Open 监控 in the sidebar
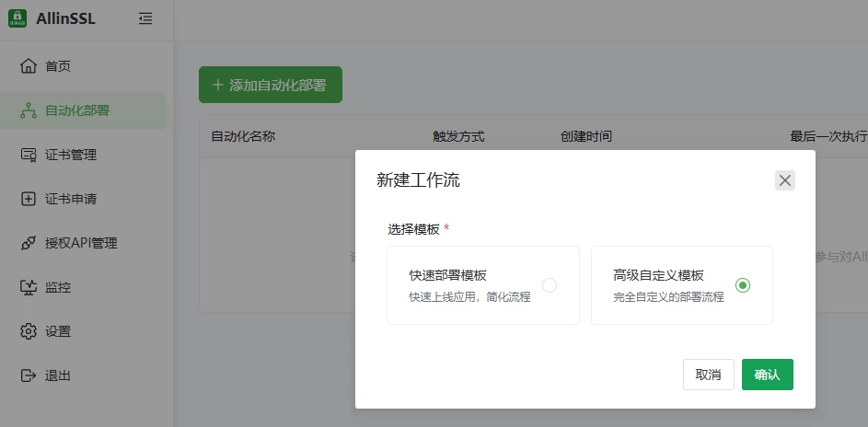Image resolution: width=868 pixels, height=427 pixels. pyautogui.click(x=83, y=288)
